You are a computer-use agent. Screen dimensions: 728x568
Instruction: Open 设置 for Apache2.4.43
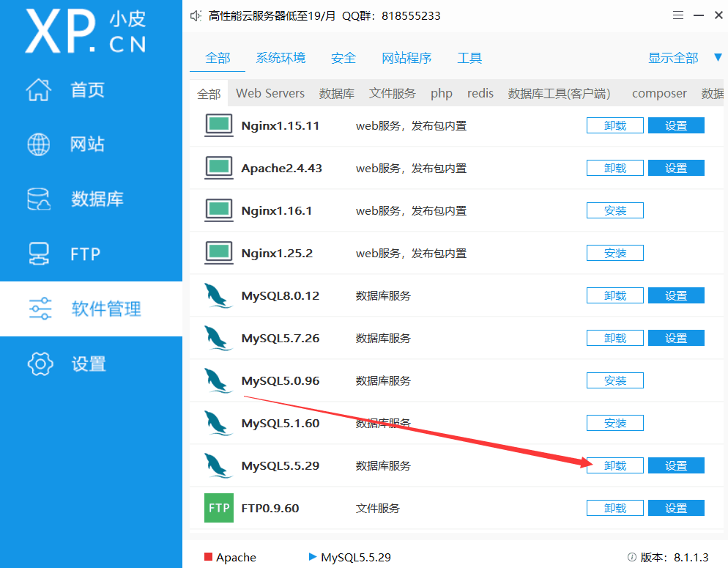tap(676, 168)
